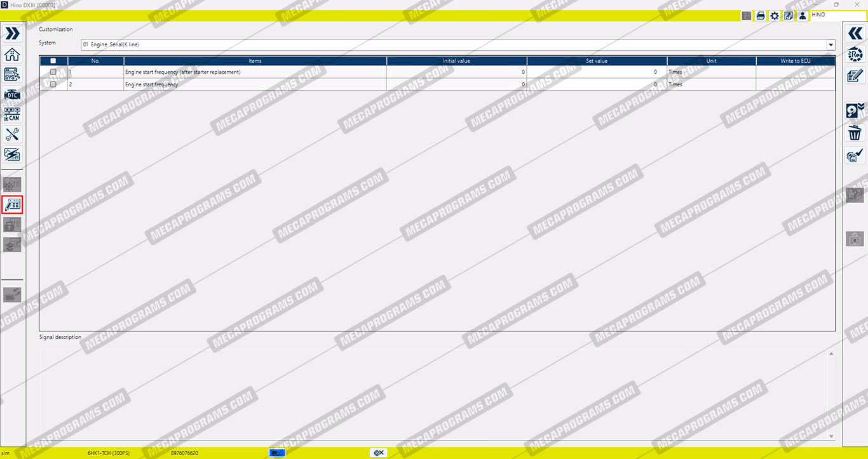Open the SYS system selection icon
868x459 pixels.
pyautogui.click(x=12, y=74)
